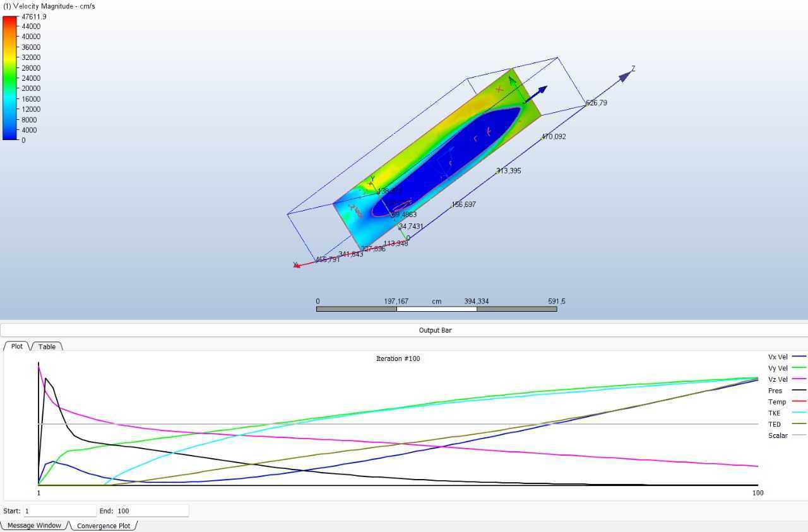This screenshot has width=808, height=532.
Task: Click the Temp legend entry
Action: click(x=787, y=402)
